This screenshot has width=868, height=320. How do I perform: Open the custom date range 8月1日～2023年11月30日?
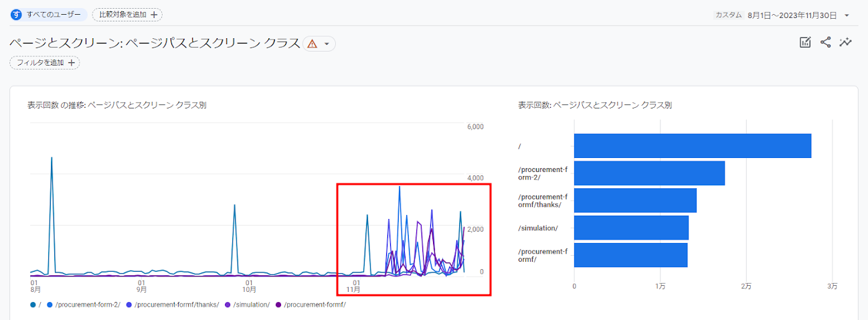[792, 15]
